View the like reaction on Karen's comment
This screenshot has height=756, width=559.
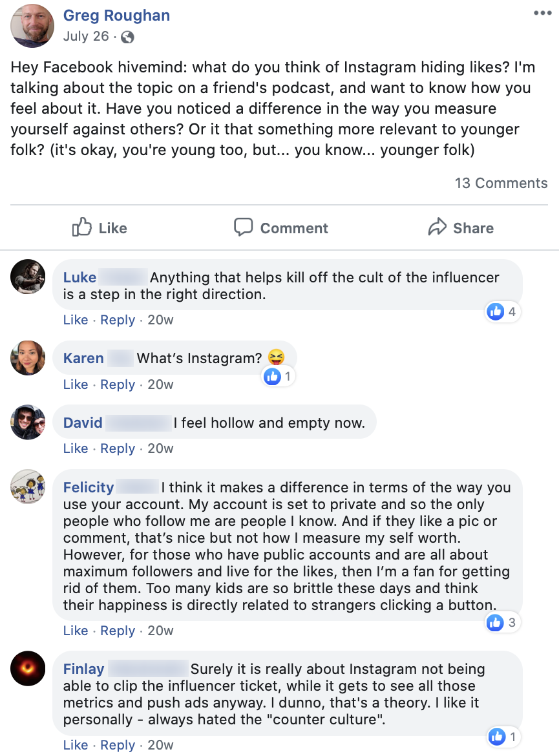(279, 376)
